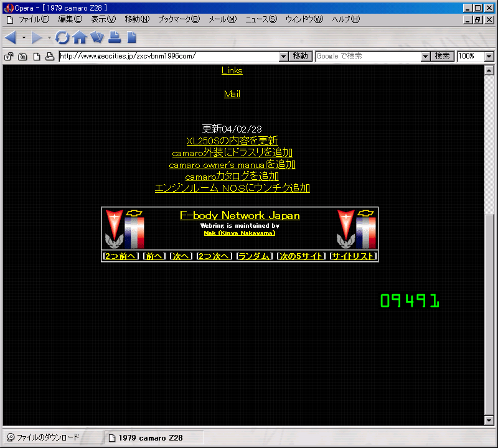
Task: Click the webring ランダム link
Action: [255, 256]
